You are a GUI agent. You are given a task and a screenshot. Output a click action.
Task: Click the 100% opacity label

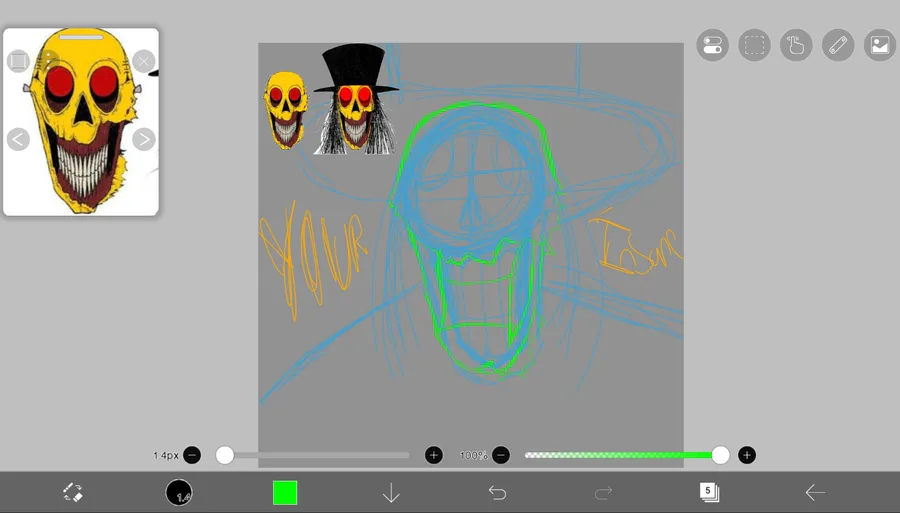pyautogui.click(x=474, y=455)
